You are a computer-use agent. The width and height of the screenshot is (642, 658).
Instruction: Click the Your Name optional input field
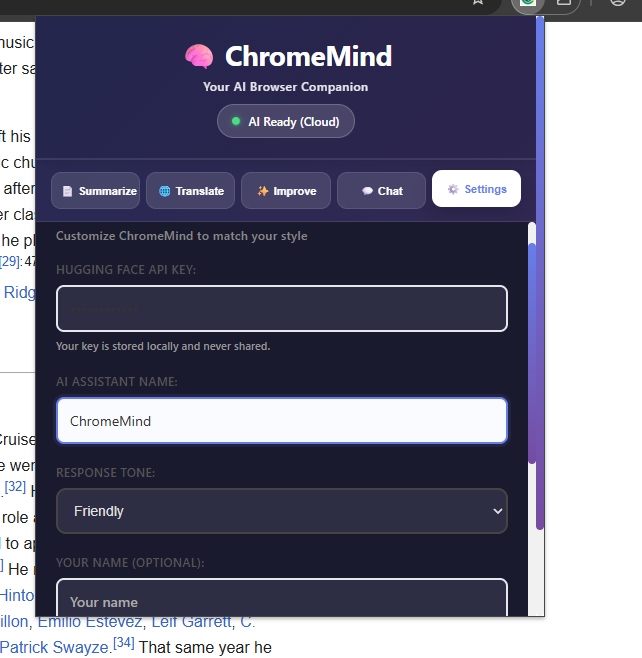282,598
